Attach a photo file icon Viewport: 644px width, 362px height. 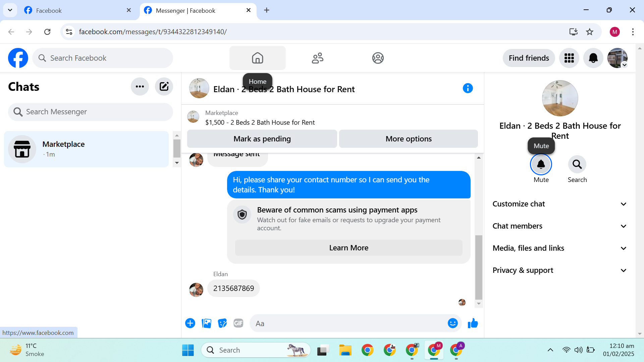point(207,323)
